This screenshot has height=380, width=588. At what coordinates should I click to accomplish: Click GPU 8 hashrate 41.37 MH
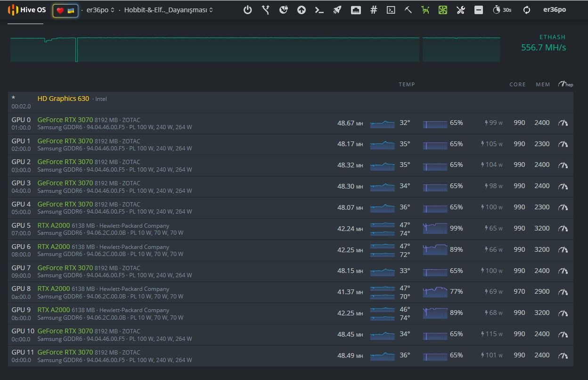pos(350,292)
